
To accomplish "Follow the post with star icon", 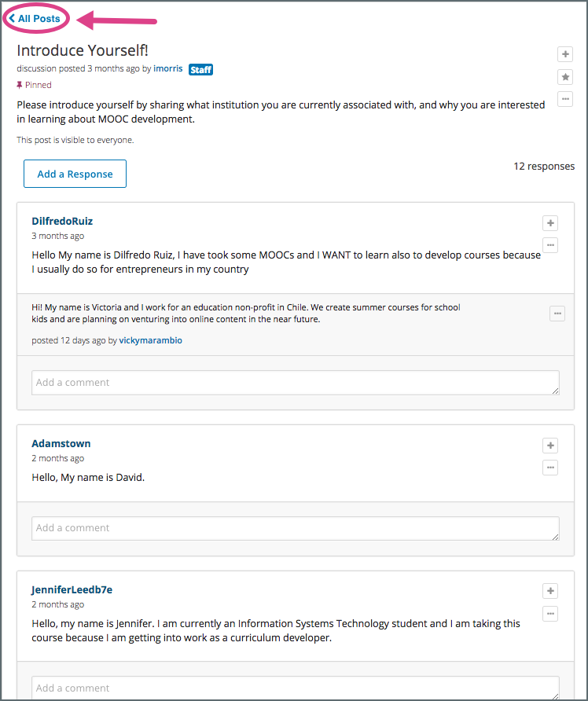I will coord(564,77).
